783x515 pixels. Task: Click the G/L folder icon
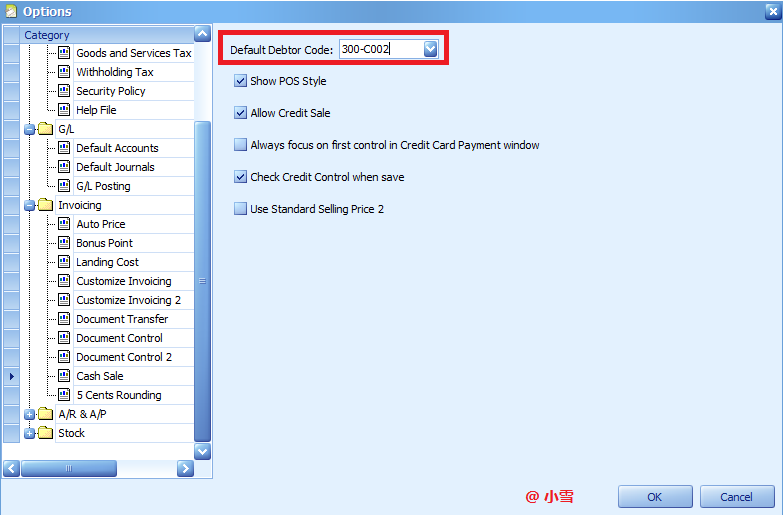coord(45,129)
